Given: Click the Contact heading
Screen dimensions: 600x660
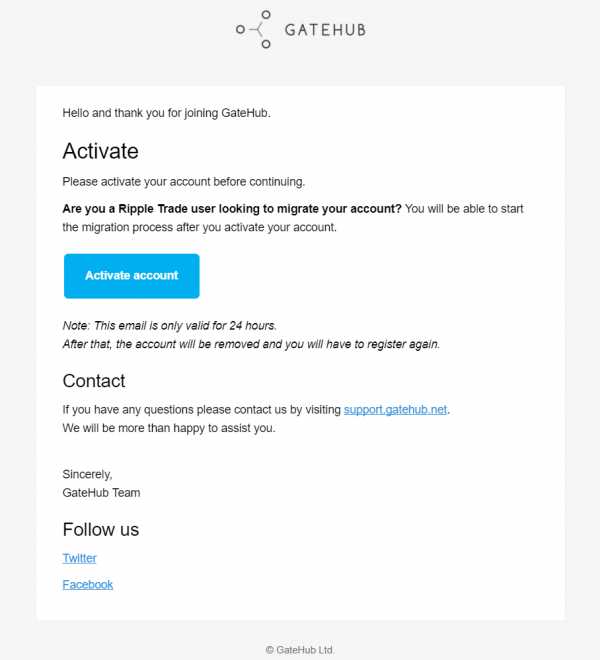Looking at the screenshot, I should 93,381.
